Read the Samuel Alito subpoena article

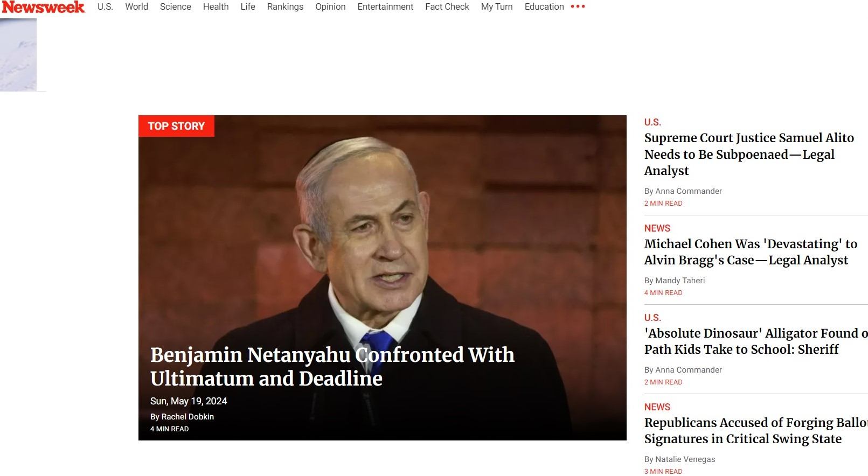pos(749,154)
